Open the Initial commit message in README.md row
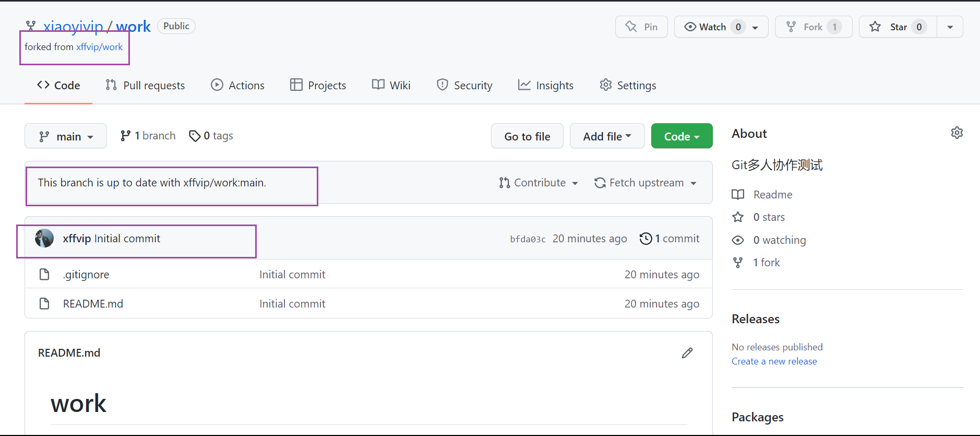The image size is (980, 436). tap(292, 304)
